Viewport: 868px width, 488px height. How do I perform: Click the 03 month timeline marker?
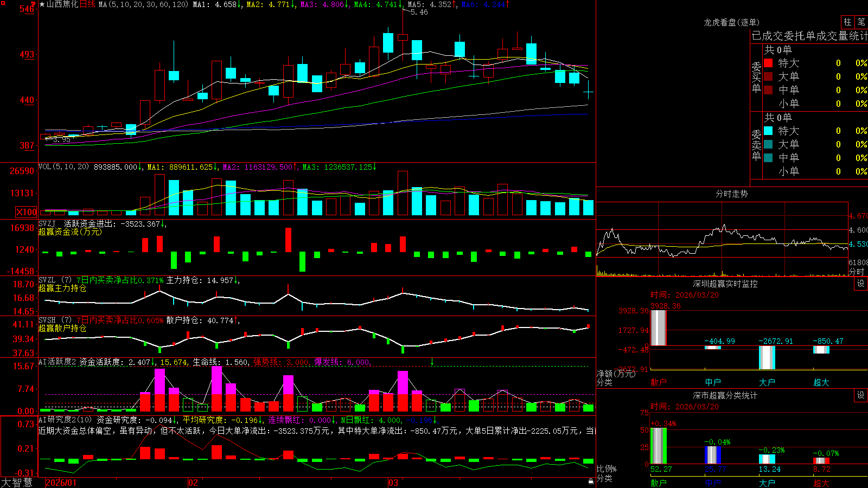click(x=393, y=483)
